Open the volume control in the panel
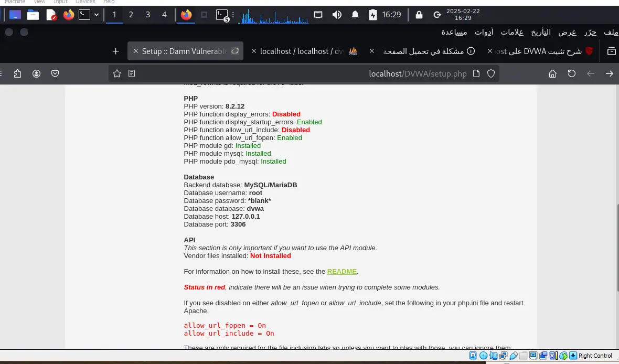This screenshot has width=619, height=364. pyautogui.click(x=337, y=15)
